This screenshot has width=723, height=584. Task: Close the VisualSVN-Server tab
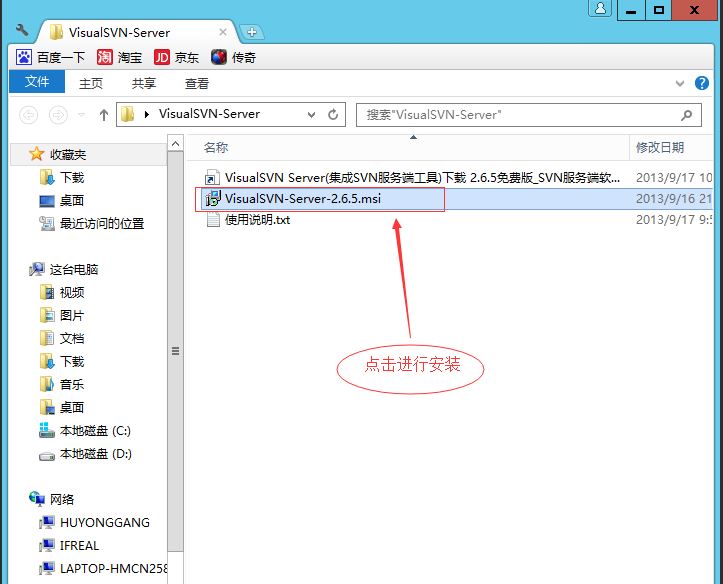(x=223, y=32)
